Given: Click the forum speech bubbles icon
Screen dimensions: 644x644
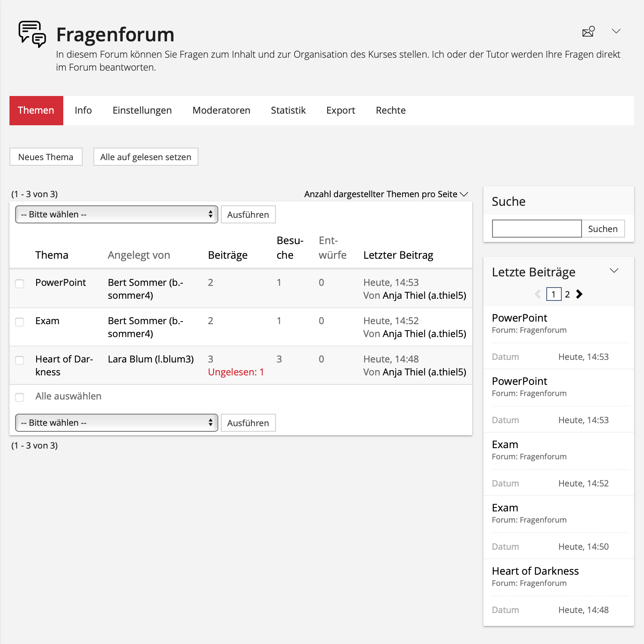Looking at the screenshot, I should 32,34.
